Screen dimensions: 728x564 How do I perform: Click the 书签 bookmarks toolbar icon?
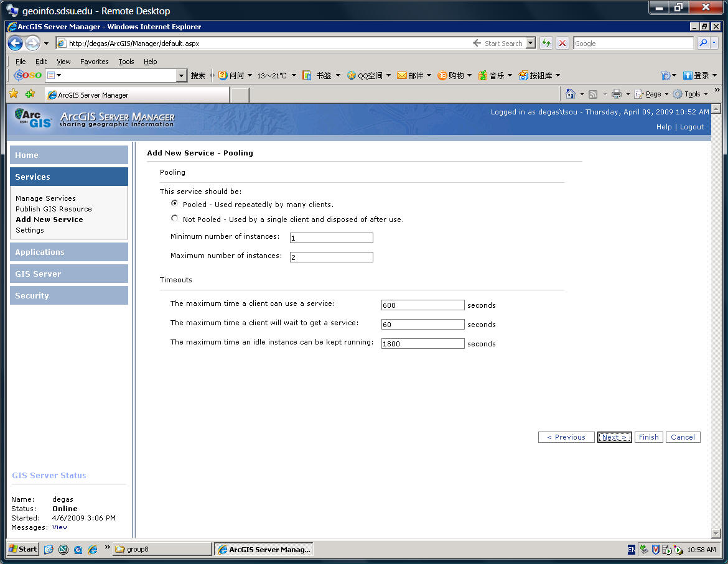[x=306, y=75]
